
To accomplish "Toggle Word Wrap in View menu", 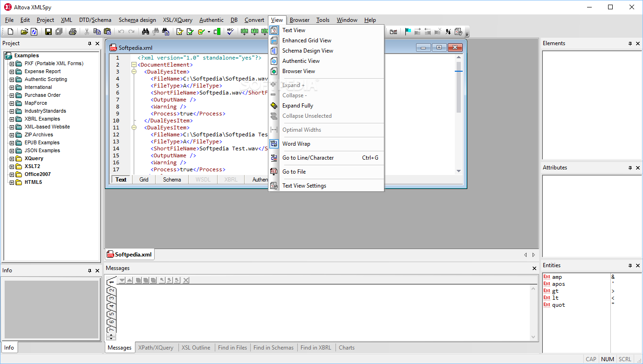I will [326, 144].
